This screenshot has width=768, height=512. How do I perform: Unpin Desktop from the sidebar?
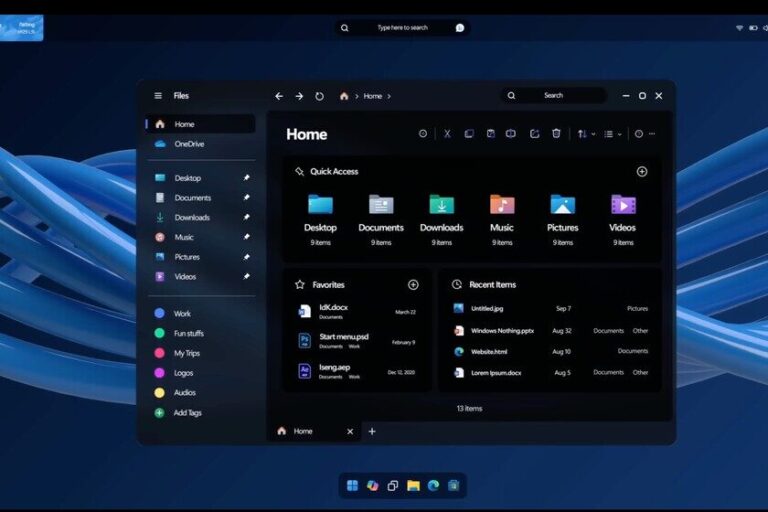point(246,177)
